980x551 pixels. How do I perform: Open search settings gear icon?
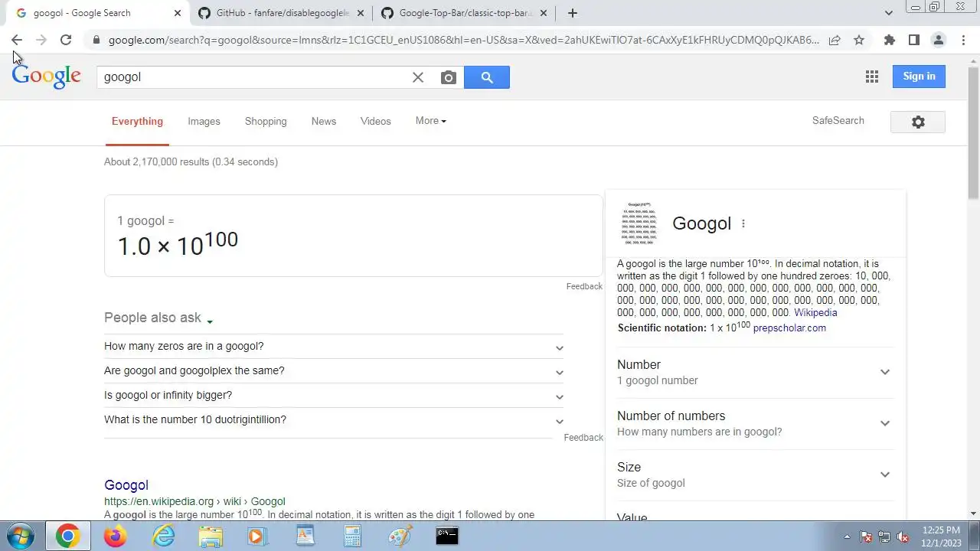tap(918, 122)
